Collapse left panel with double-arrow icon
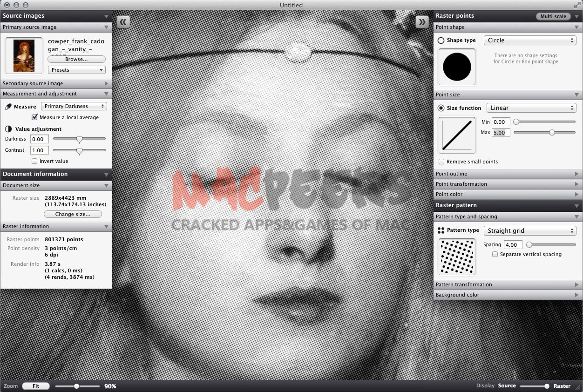The image size is (583, 392). (123, 22)
